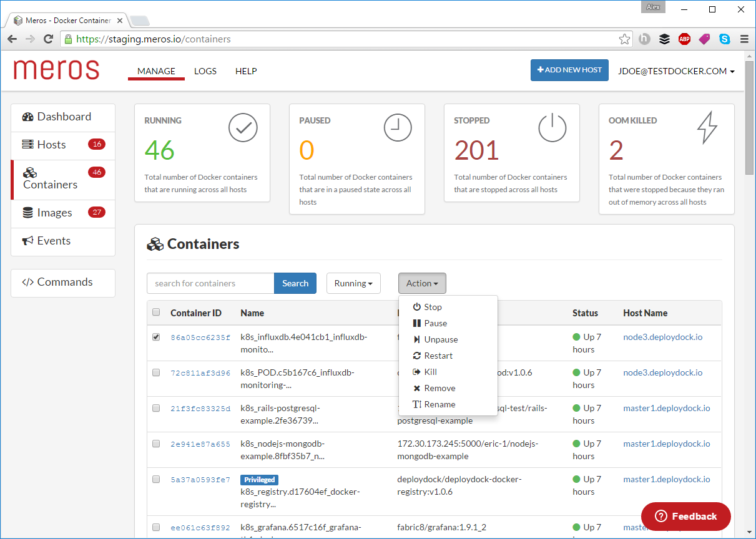Click the Events megaphone icon
This screenshot has height=539, width=756.
coord(27,241)
